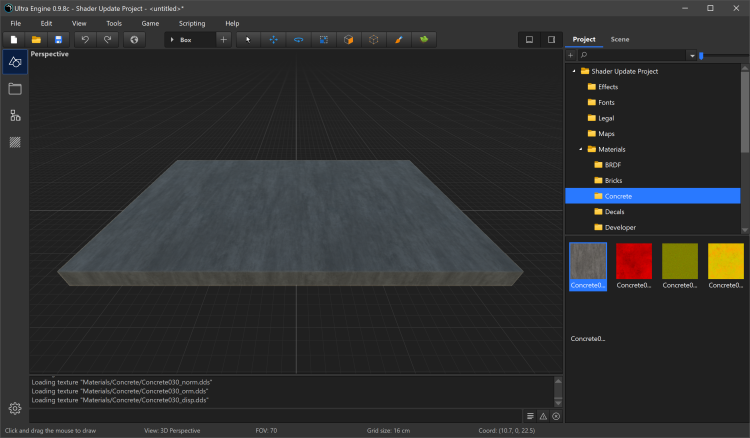This screenshot has height=438, width=750.
Task: Open the globe world settings icon
Action: click(x=134, y=40)
